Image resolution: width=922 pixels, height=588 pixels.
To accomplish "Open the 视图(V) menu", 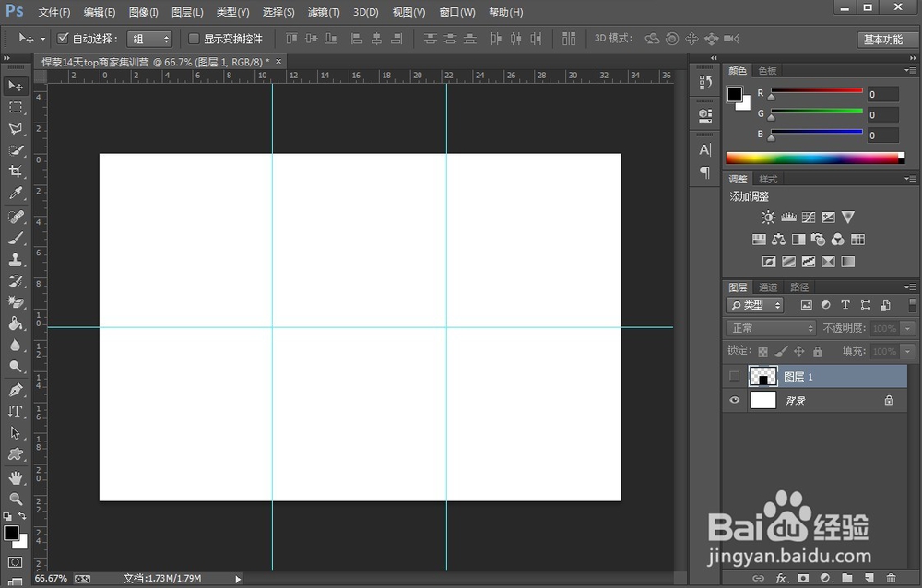I will coord(408,12).
